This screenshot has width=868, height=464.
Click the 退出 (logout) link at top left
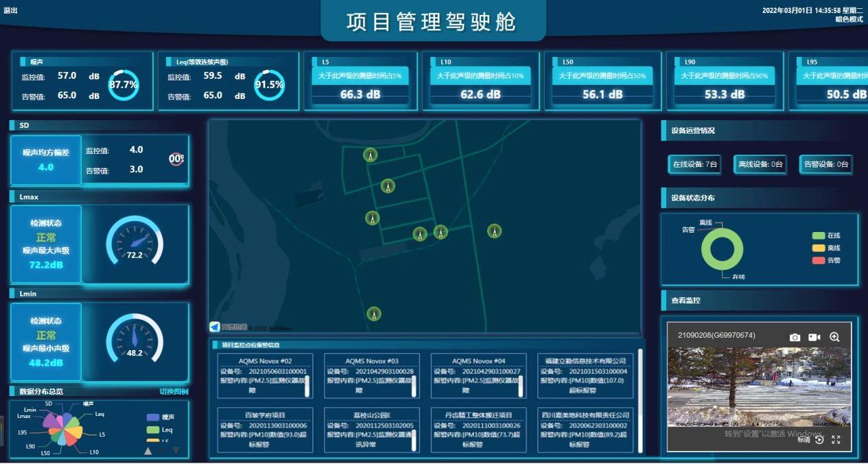(9, 11)
